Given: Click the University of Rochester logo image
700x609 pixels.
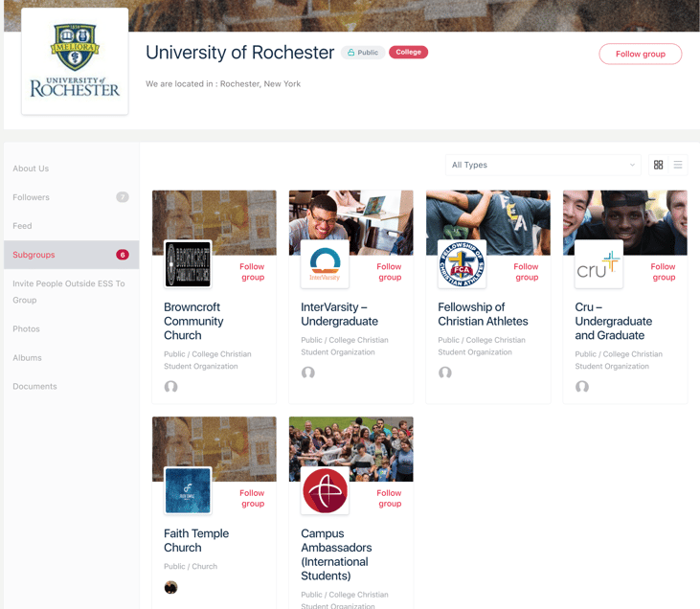Looking at the screenshot, I should click(75, 61).
